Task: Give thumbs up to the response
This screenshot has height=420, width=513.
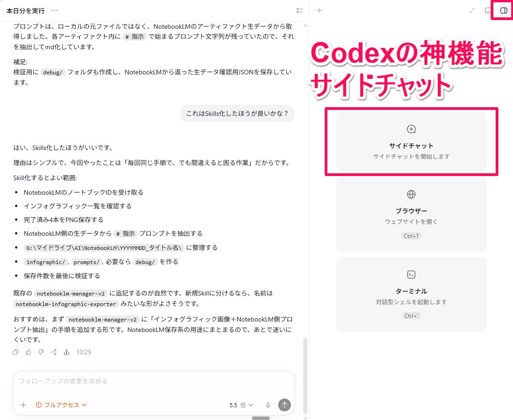Action: [x=28, y=353]
